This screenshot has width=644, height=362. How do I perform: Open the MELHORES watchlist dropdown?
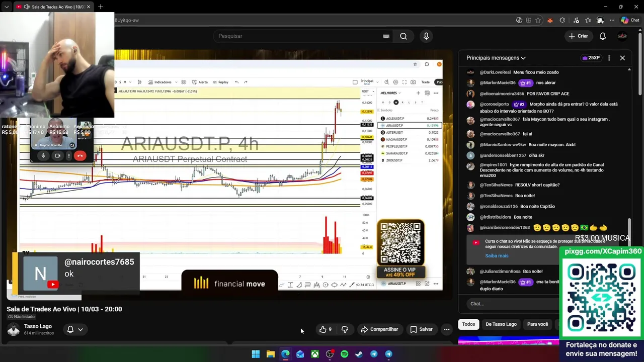(x=390, y=93)
